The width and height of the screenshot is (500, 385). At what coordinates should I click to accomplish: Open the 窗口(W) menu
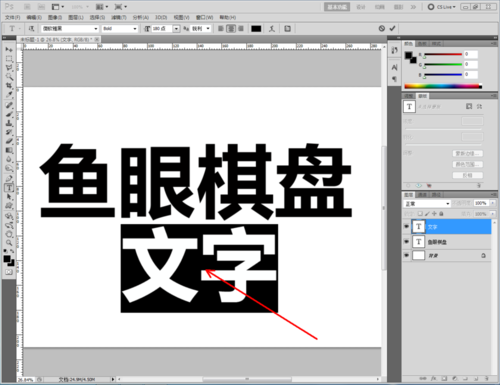204,17
